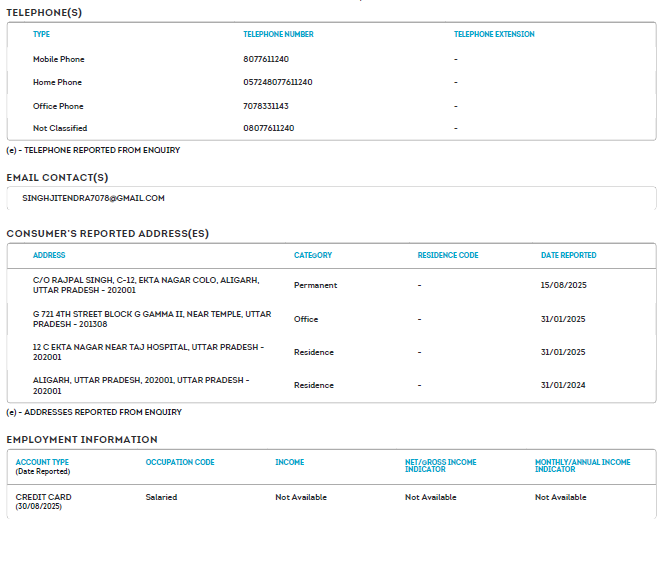Viewport: 670px width, 562px height.
Task: Click the date 15/08/2025 in address table
Action: pyautogui.click(x=563, y=285)
